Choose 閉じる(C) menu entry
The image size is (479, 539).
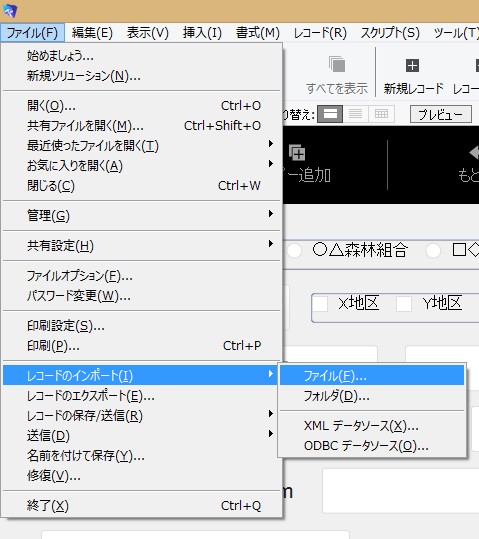[142, 186]
